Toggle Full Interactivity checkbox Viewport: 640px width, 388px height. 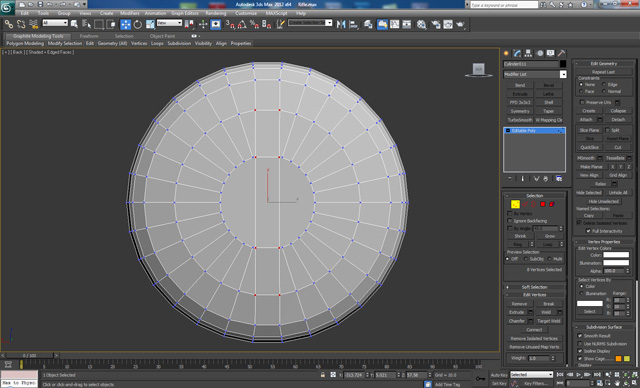point(588,231)
